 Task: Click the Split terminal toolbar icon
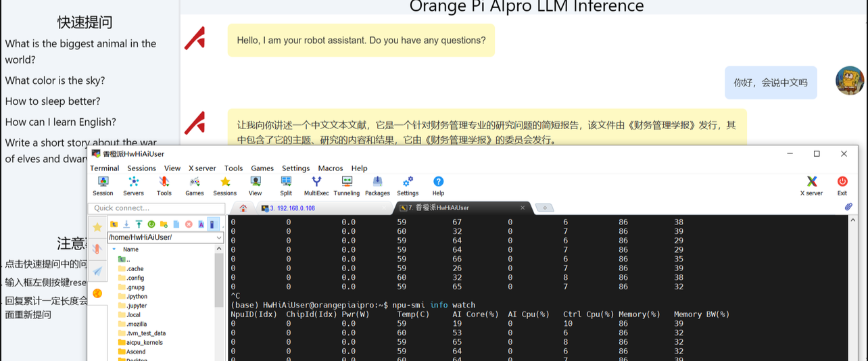tap(286, 186)
